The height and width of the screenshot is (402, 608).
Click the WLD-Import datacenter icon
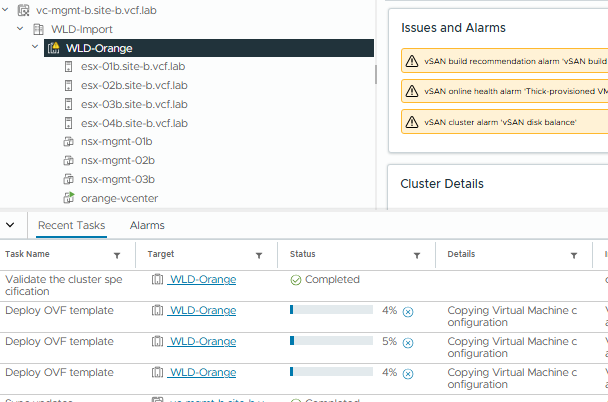(x=38, y=29)
